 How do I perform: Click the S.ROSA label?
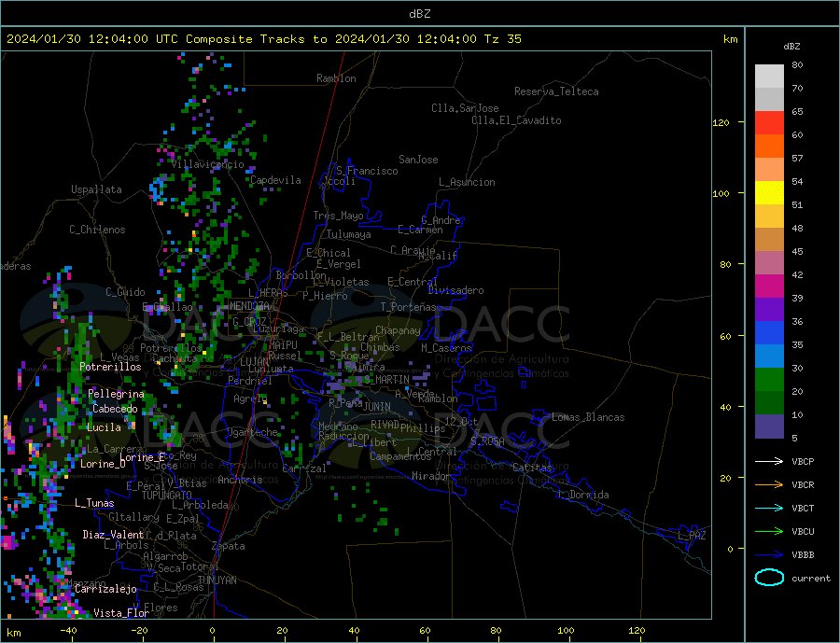[487, 441]
